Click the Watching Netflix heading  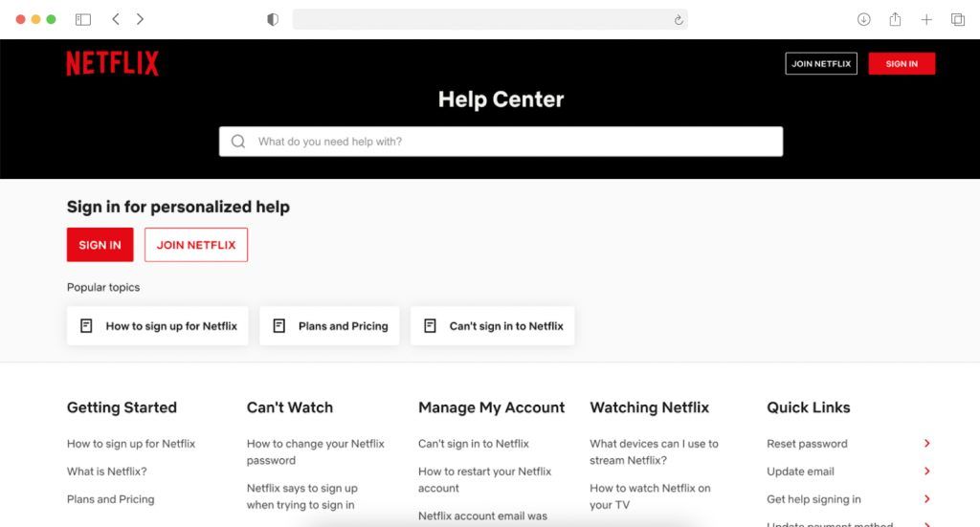tap(650, 407)
